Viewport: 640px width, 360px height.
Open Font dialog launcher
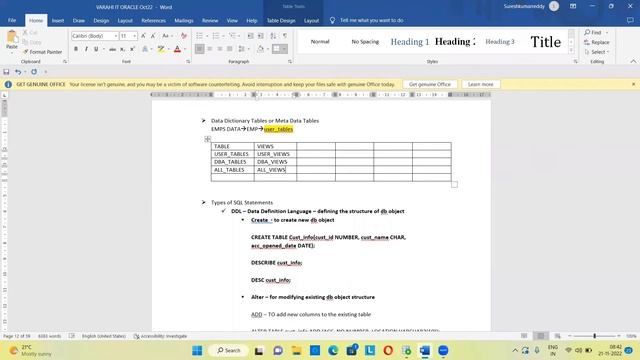188,62
